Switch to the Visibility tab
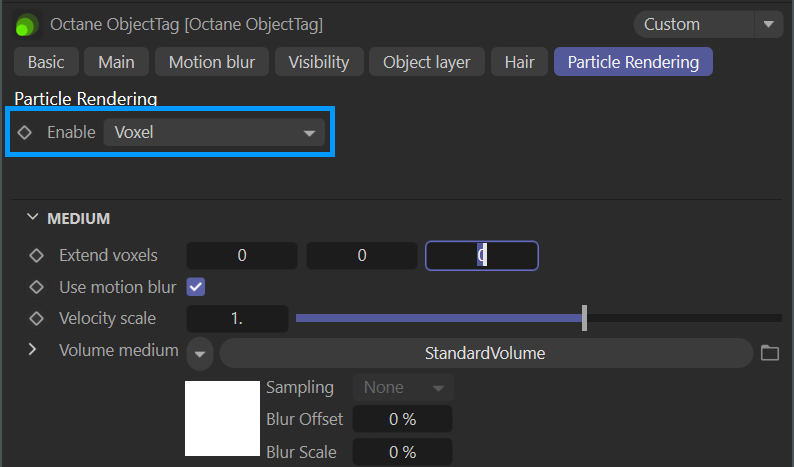Image resolution: width=794 pixels, height=467 pixels. point(319,62)
